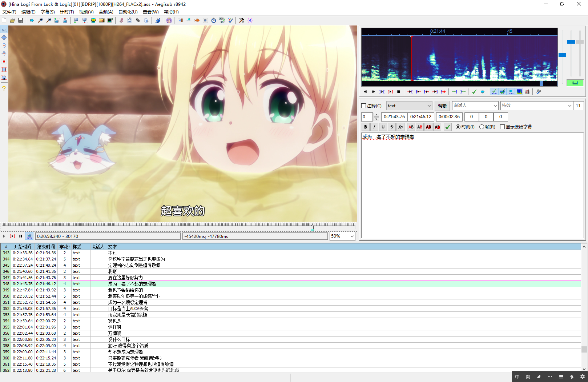Select the Vector clip visual tool

[x=4, y=77]
